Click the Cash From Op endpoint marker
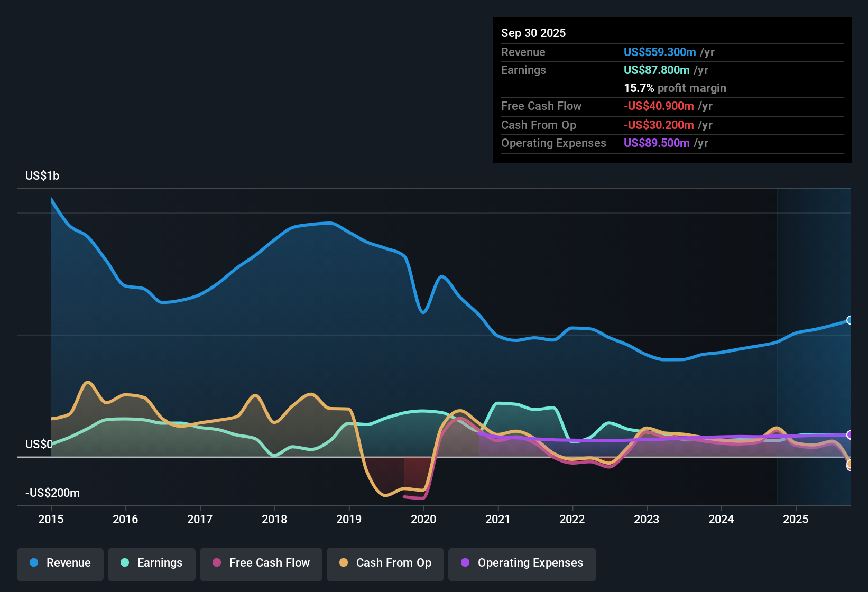The height and width of the screenshot is (592, 868). (850, 466)
